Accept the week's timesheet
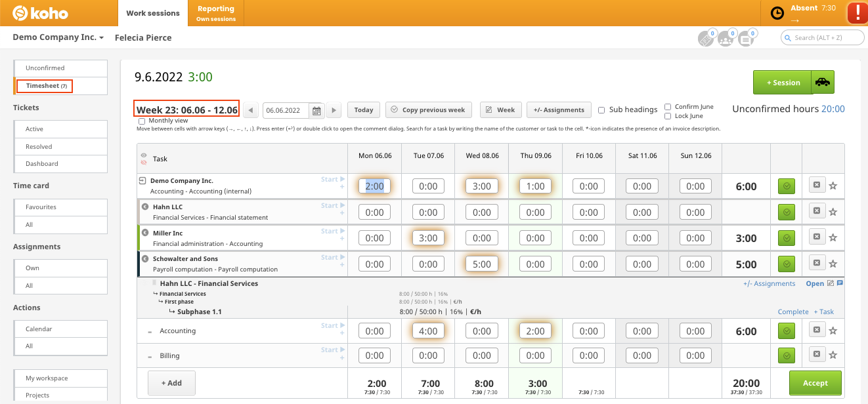 [x=815, y=382]
